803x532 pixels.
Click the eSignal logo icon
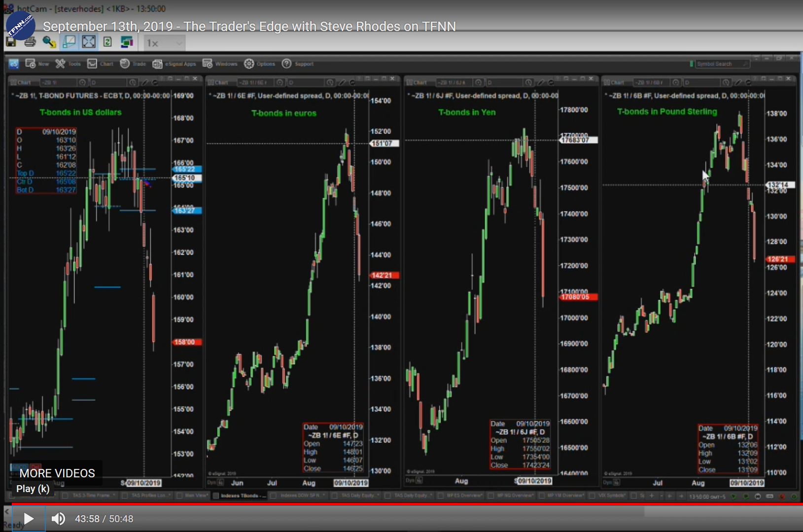(14, 64)
